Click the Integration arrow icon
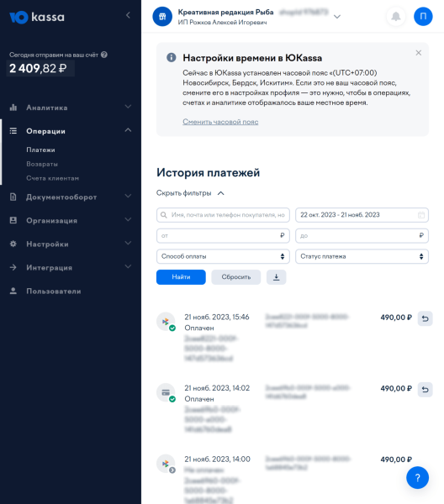 [x=13, y=267]
